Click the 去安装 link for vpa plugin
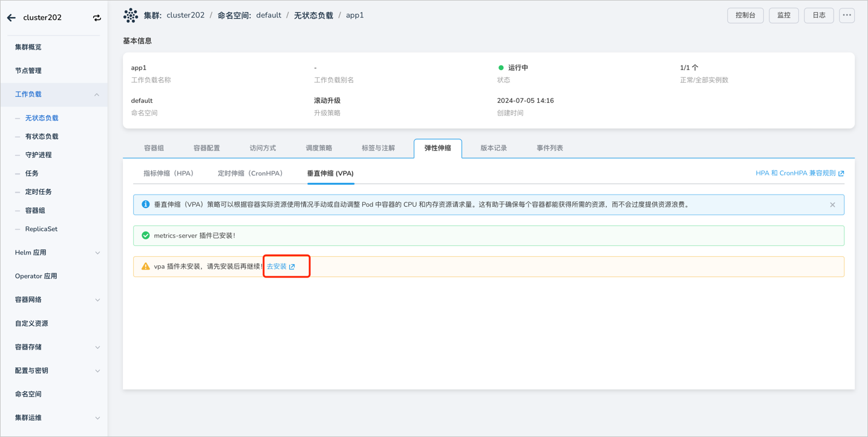Screen dimensions: 868x437 [281, 267]
